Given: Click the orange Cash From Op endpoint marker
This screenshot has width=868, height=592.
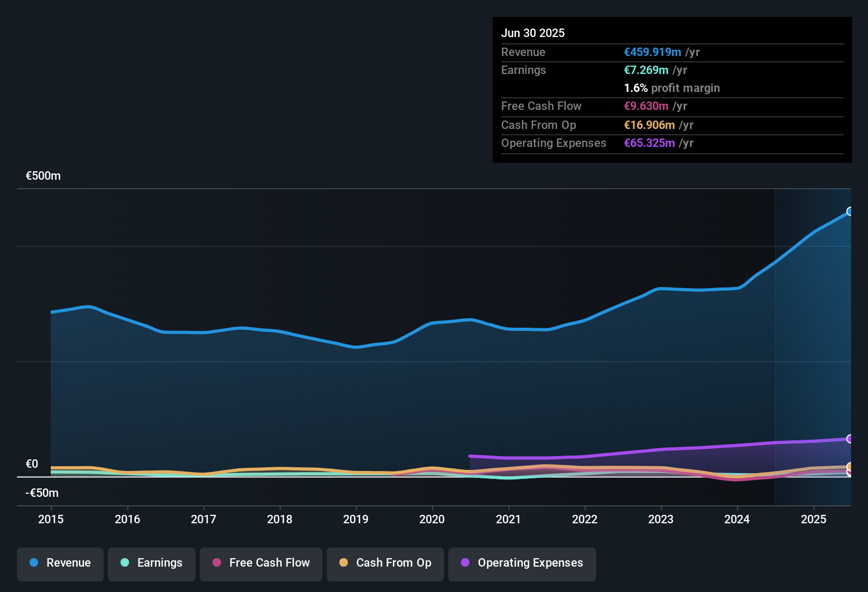Looking at the screenshot, I should pos(849,467).
